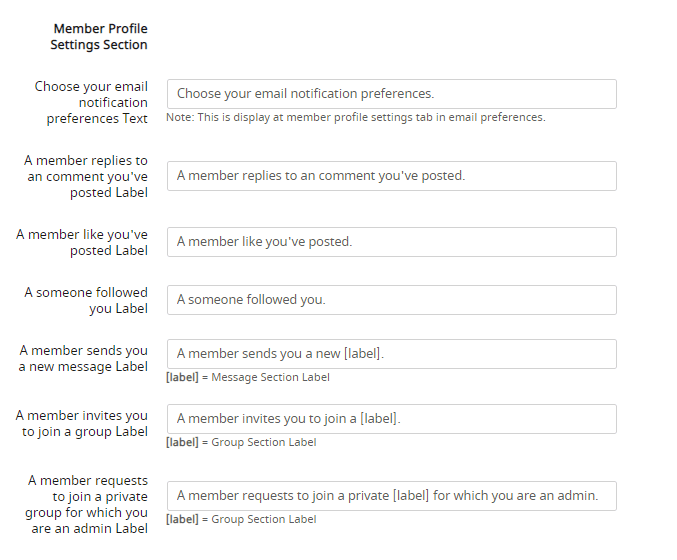Click 'A member invites you to join a group Label'
This screenshot has height=560, width=677.
pos(82,423)
